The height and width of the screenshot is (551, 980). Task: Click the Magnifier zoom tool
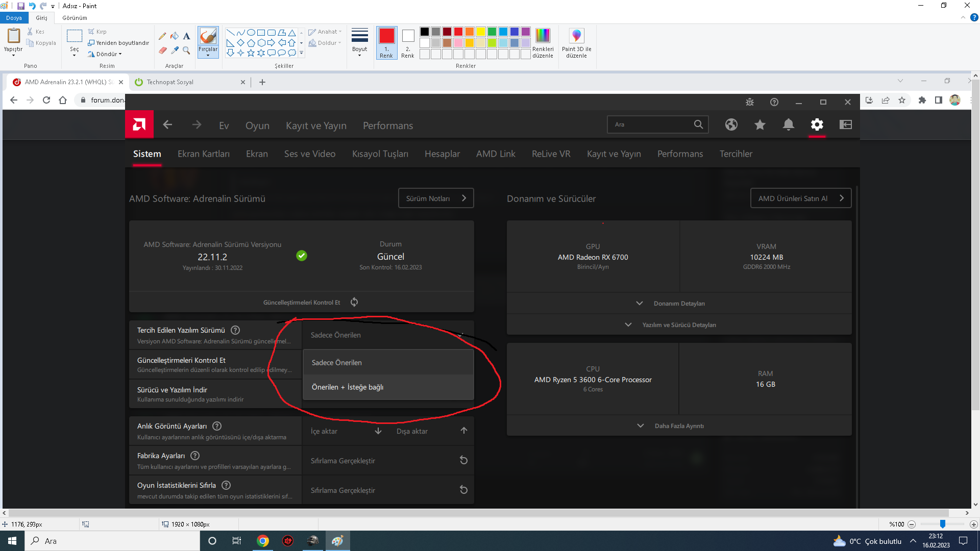187,50
